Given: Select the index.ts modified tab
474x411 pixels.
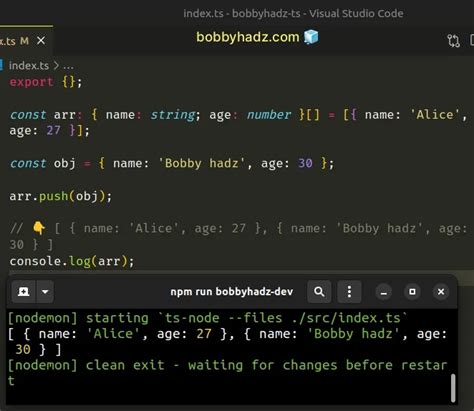Looking at the screenshot, I should (26, 41).
